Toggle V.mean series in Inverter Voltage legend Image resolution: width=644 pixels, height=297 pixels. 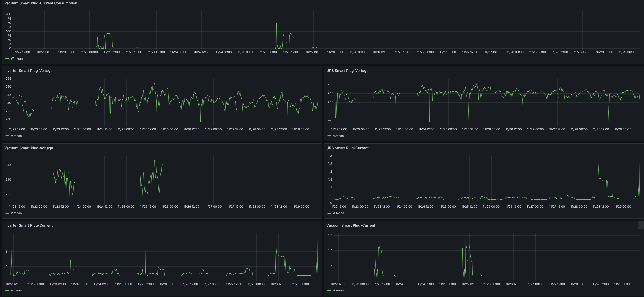click(16, 136)
